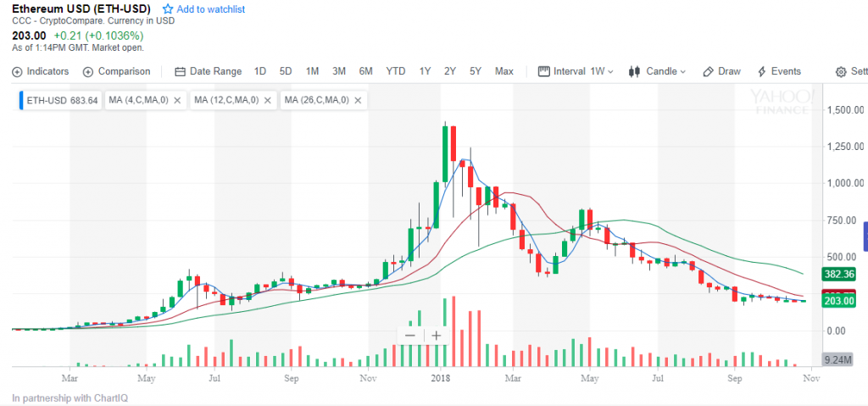Click the blue tab on right edge
Screen dimensions: 868x406
[x=865, y=236]
